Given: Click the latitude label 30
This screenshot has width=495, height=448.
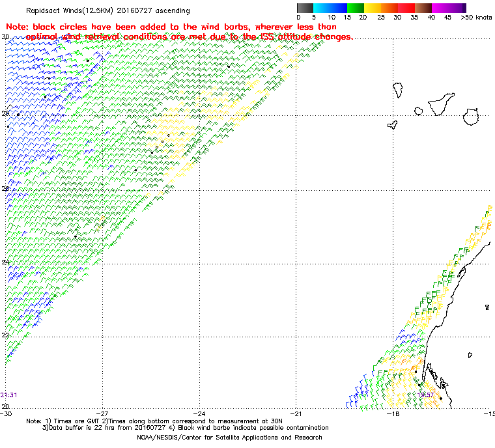Looking at the screenshot, I should [5, 37].
